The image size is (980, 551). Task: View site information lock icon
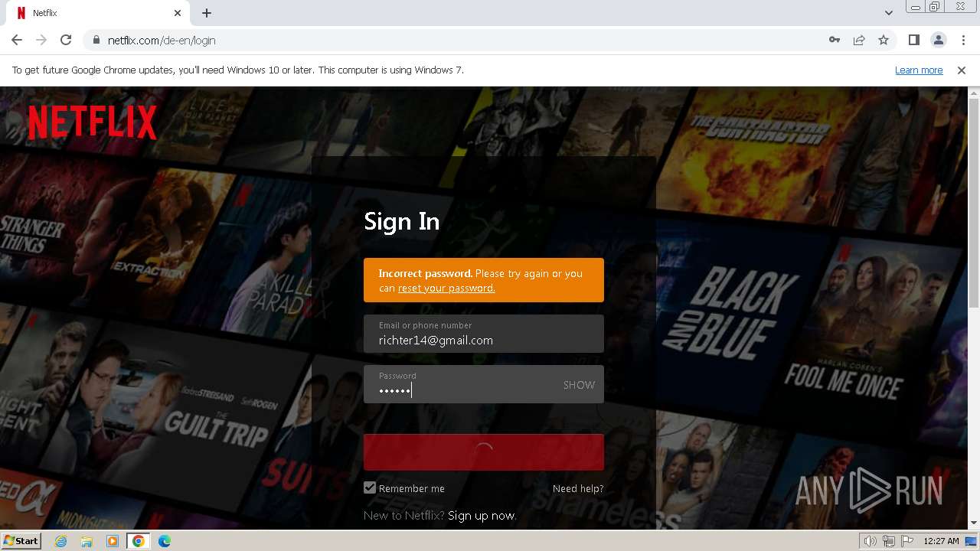pyautogui.click(x=96, y=40)
